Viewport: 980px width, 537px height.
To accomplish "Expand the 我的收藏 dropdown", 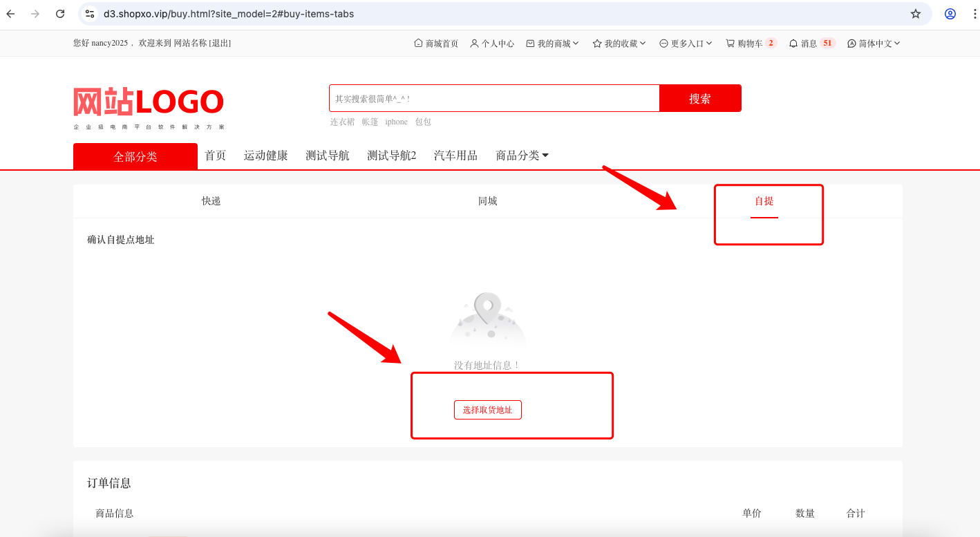I will pyautogui.click(x=619, y=43).
